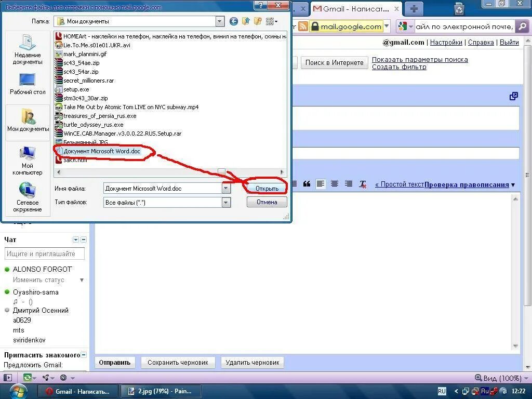Click the Windows Start orb
Screen dimensions: 532x399
tap(19, 391)
